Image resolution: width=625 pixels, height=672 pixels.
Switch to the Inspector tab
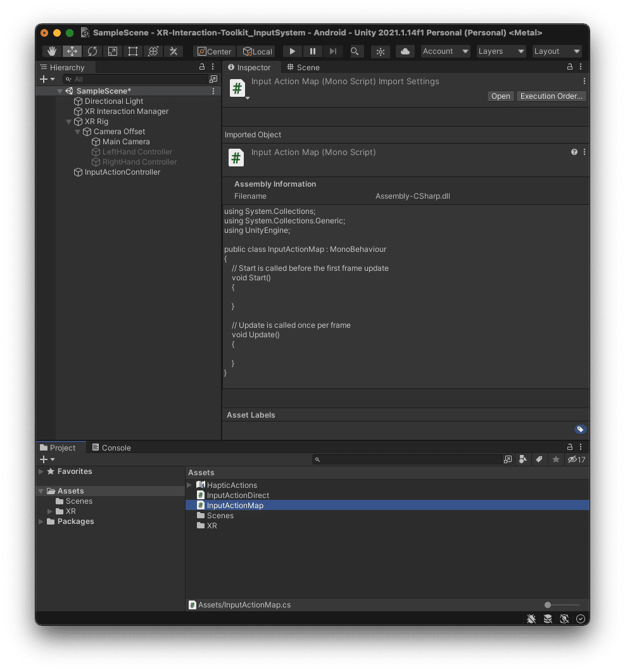pos(249,67)
